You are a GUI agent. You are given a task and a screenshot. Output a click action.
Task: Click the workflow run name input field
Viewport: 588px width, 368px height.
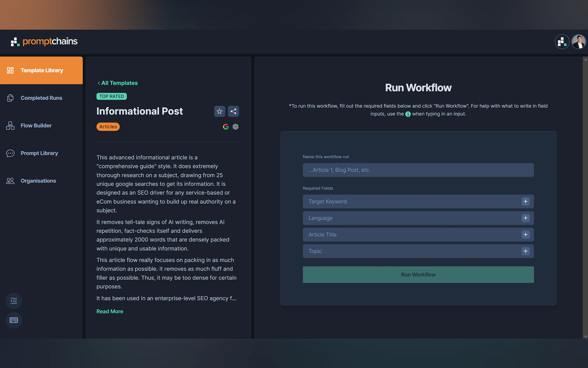tap(418, 170)
